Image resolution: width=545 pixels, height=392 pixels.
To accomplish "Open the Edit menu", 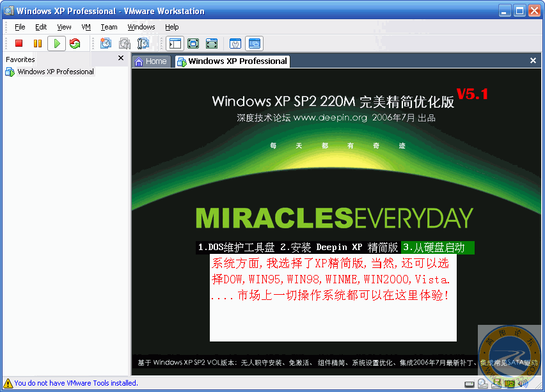I will (x=41, y=27).
